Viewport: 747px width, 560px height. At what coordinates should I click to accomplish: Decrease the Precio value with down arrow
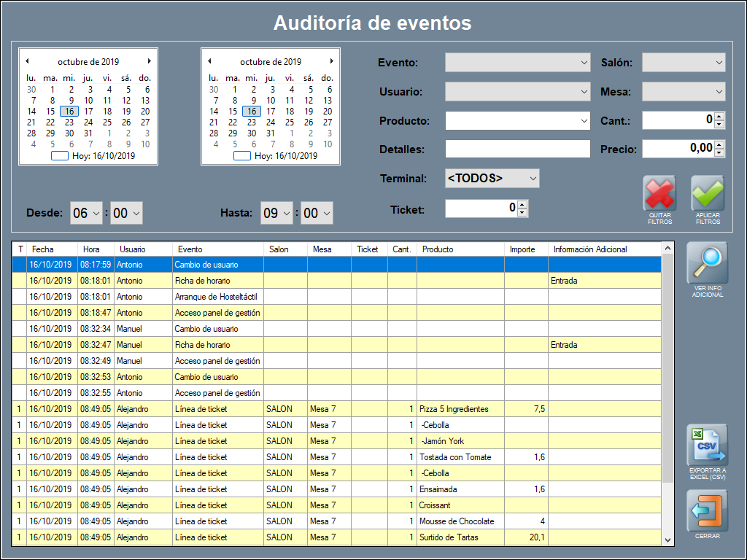tap(719, 153)
